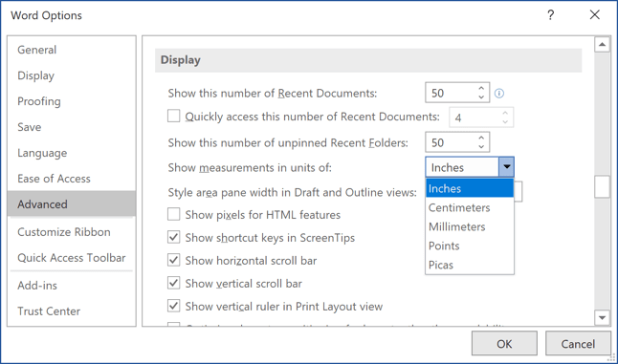Click the scroll down arrow
This screenshot has width=618, height=364.
(602, 317)
